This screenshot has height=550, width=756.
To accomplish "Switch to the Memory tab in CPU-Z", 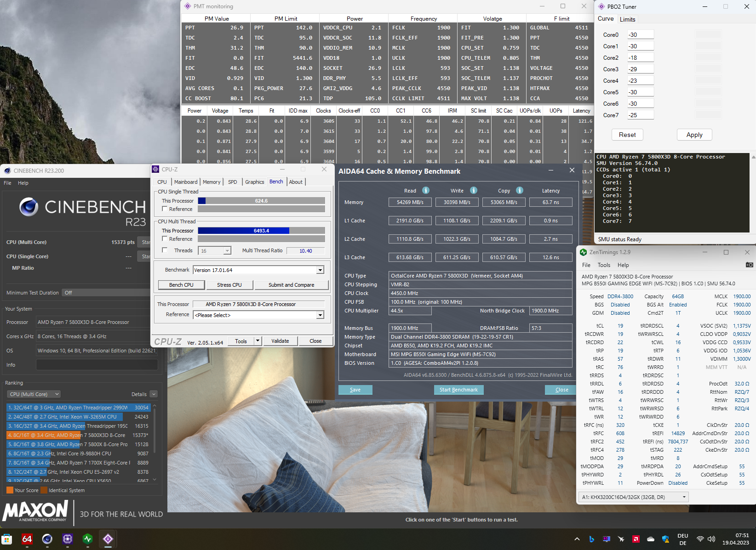I will pyautogui.click(x=212, y=182).
